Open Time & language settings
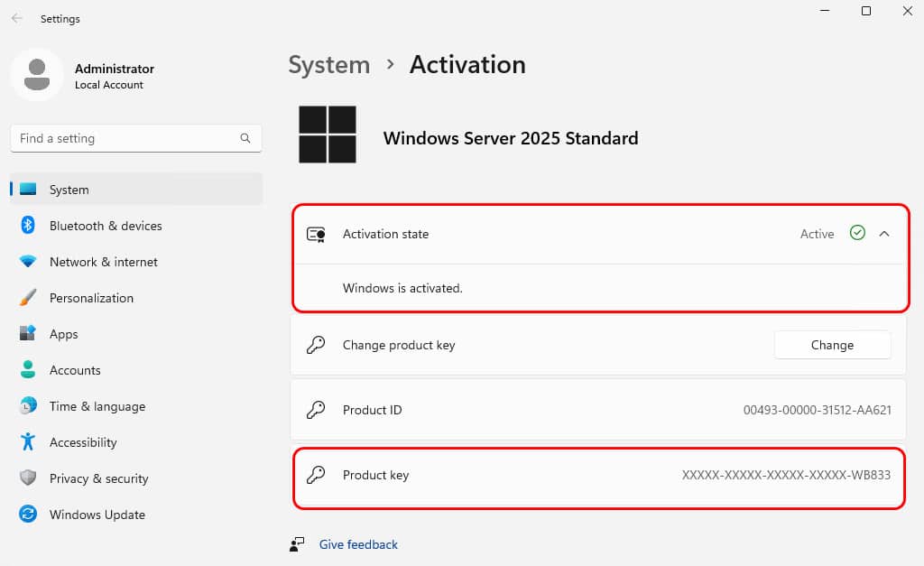The width and height of the screenshot is (924, 566). coord(136,405)
